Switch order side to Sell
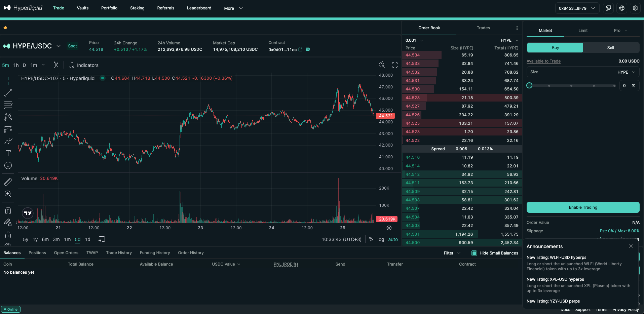 (611, 48)
